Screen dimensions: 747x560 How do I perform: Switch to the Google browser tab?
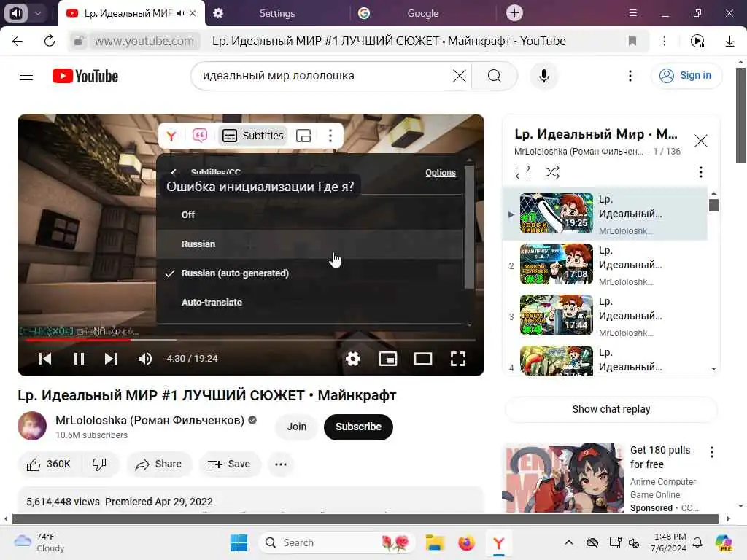coord(422,13)
